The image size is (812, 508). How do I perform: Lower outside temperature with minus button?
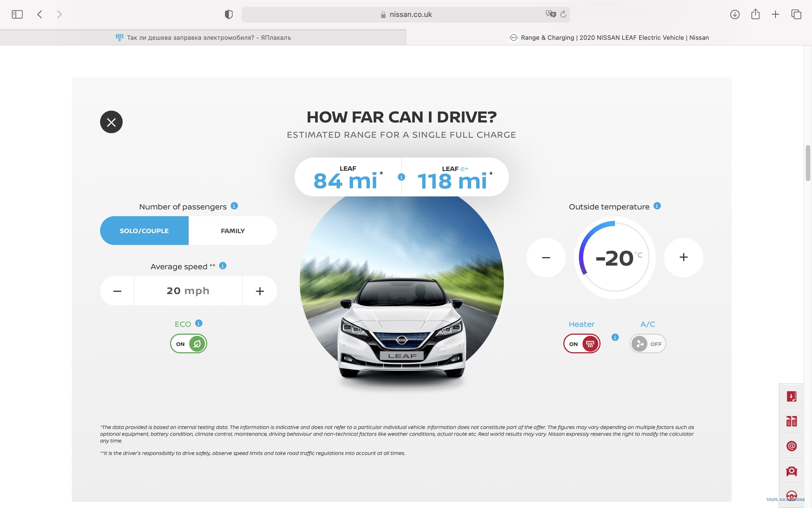tap(546, 258)
